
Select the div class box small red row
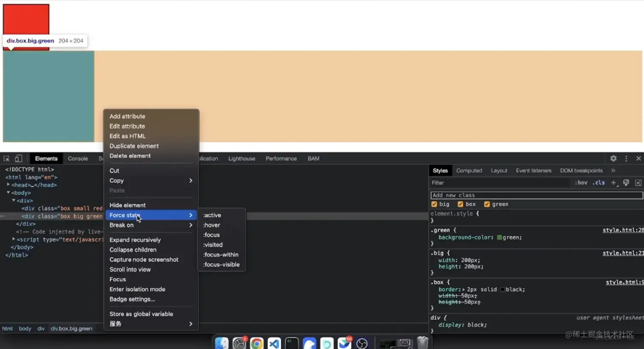tap(62, 208)
